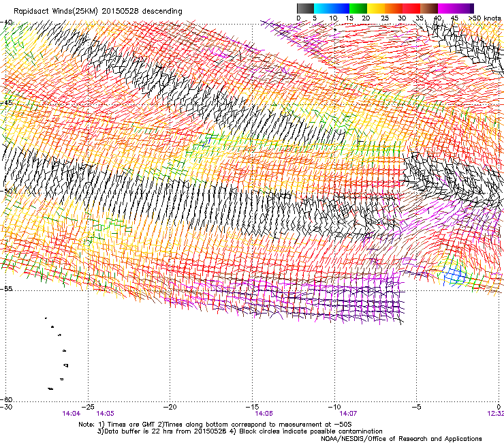Select the yellow 20-25 knots legend band
Image resolution: width=504 pixels, height=443 pixels.
tap(376, 8)
